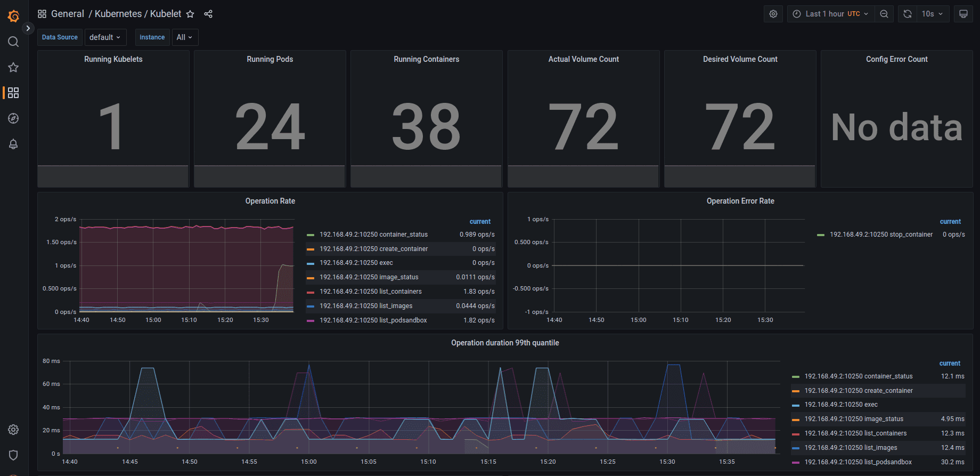This screenshot has width=980, height=476.
Task: Open the Starred dashboards icon
Action: [13, 67]
